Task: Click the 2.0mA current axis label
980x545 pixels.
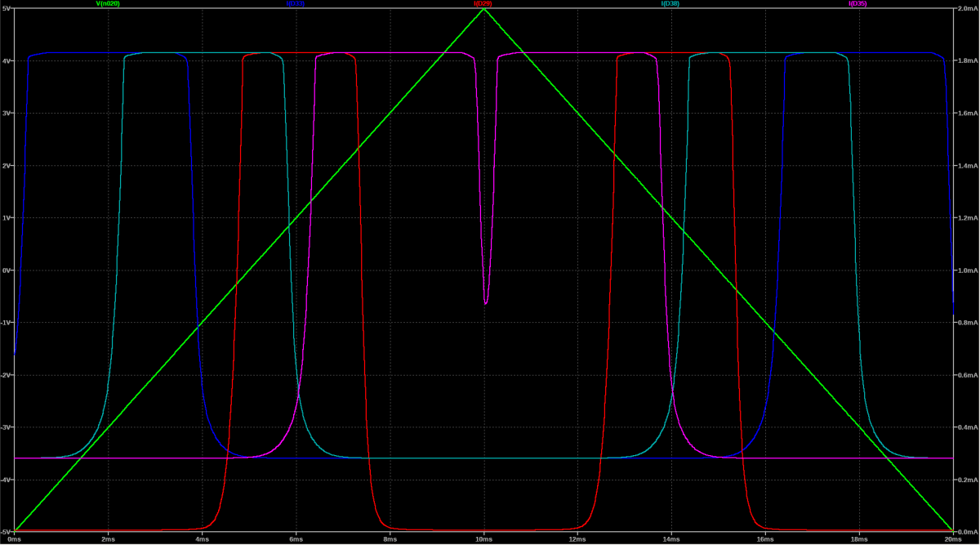Action: [x=966, y=8]
